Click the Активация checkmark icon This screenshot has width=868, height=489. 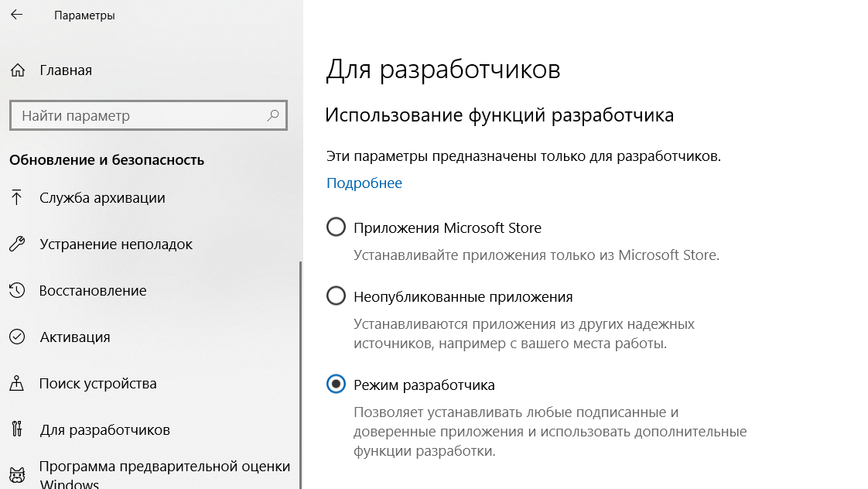click(x=17, y=337)
